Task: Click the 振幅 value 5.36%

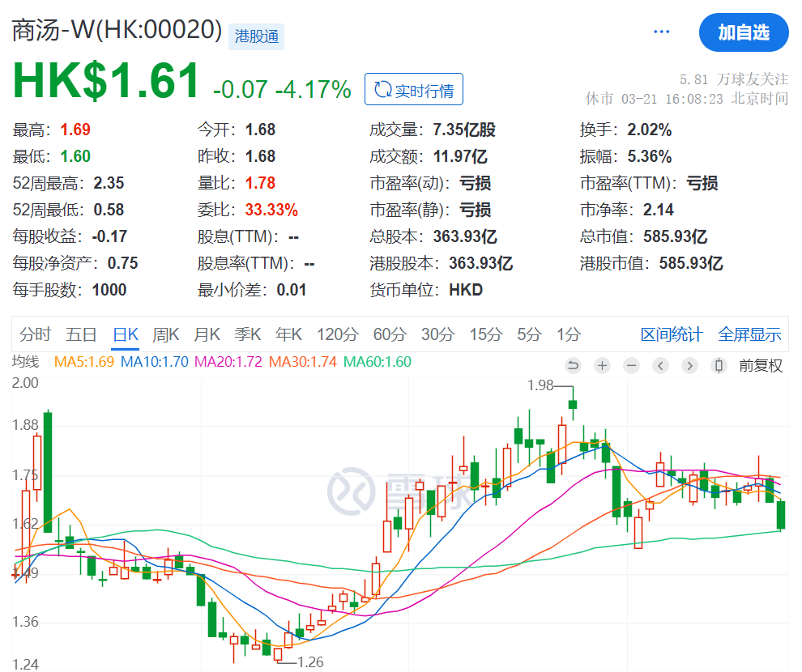Action: coord(650,156)
